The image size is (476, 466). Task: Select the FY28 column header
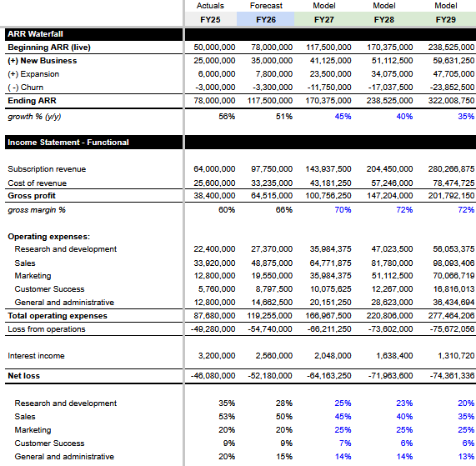[383, 19]
